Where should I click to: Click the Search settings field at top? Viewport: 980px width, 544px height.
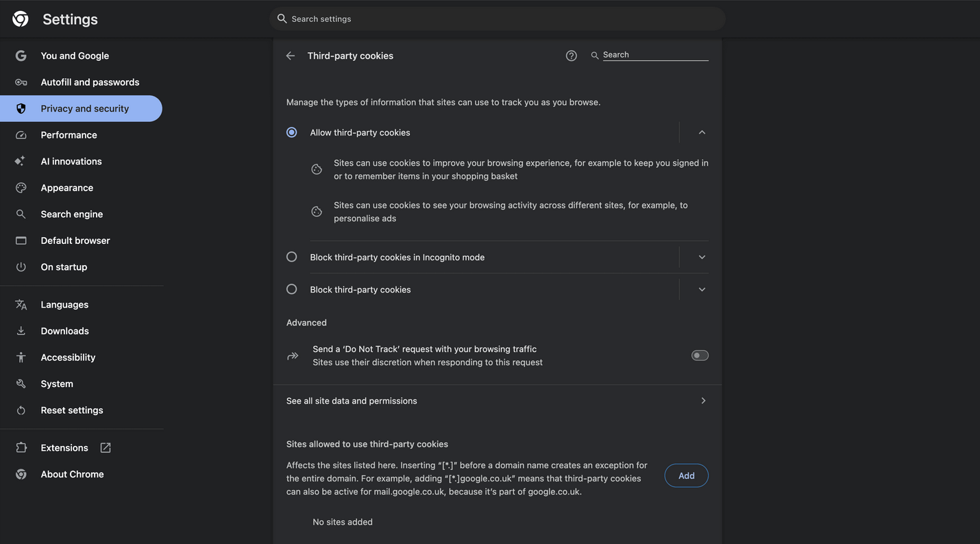pyautogui.click(x=498, y=19)
